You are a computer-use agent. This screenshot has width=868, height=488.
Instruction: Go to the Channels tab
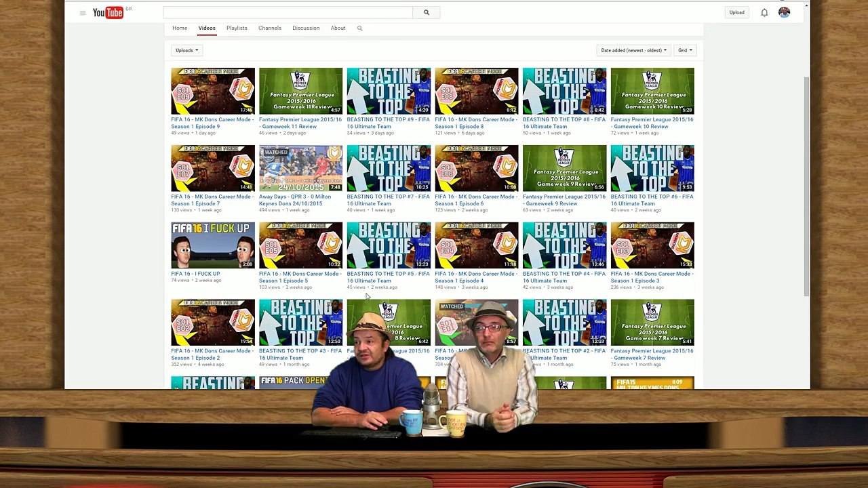pos(270,28)
